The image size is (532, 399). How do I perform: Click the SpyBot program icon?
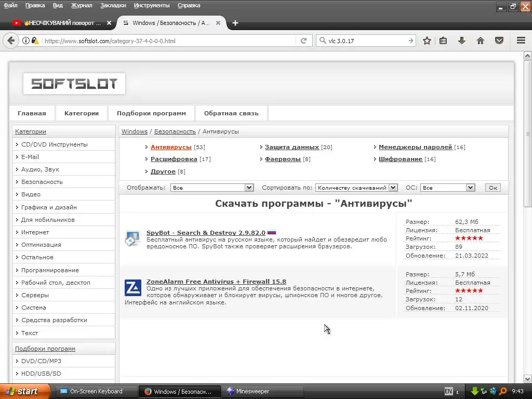click(132, 238)
